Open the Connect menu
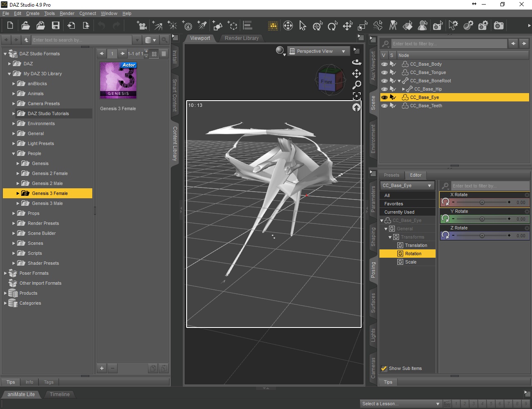Screen dimensions: 532x409 (x=88, y=13)
